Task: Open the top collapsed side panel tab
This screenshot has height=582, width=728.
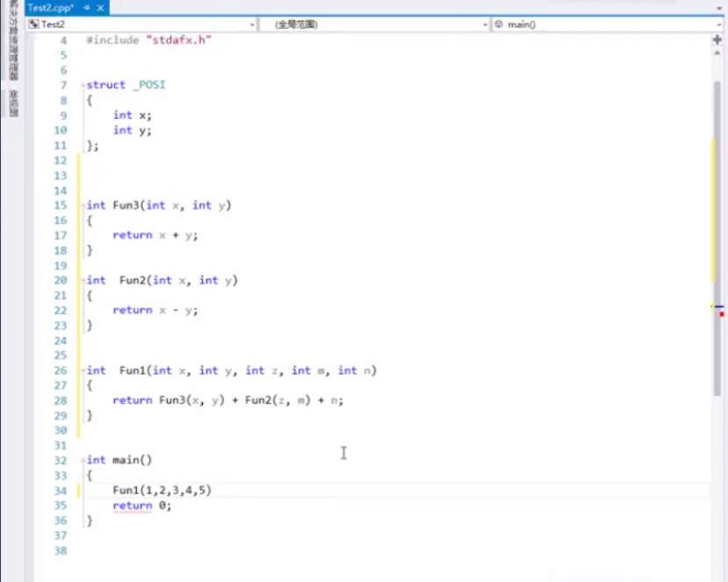Action: click(x=13, y=40)
